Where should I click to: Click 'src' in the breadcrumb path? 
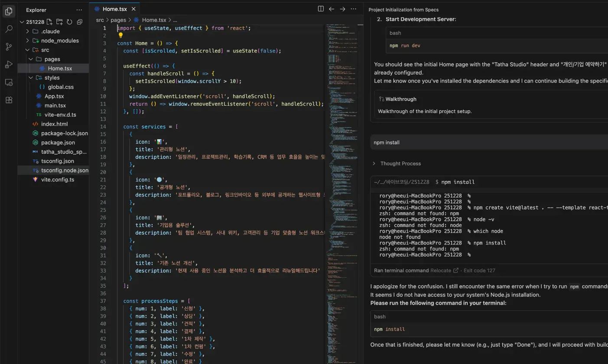click(100, 20)
